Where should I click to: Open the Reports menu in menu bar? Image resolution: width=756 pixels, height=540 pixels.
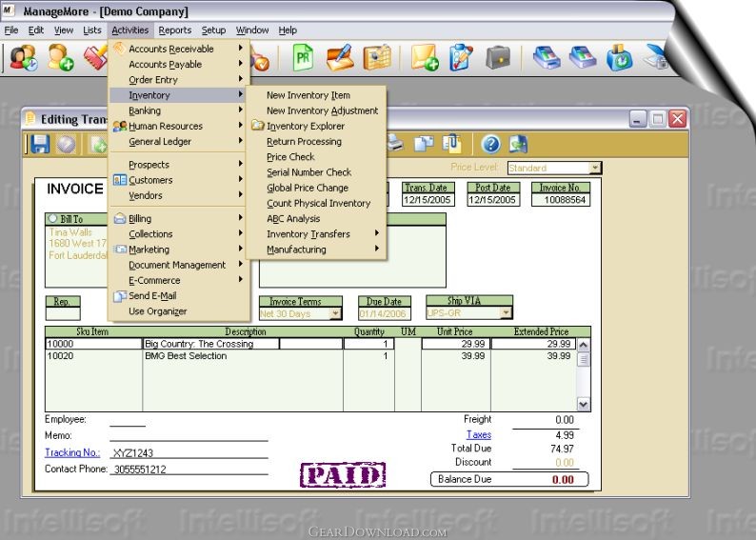pos(175,30)
